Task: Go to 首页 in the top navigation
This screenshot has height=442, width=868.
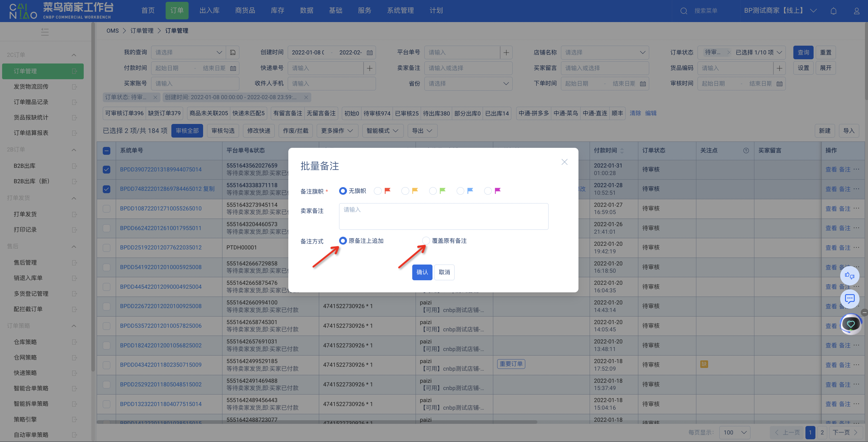Action: pos(148,11)
